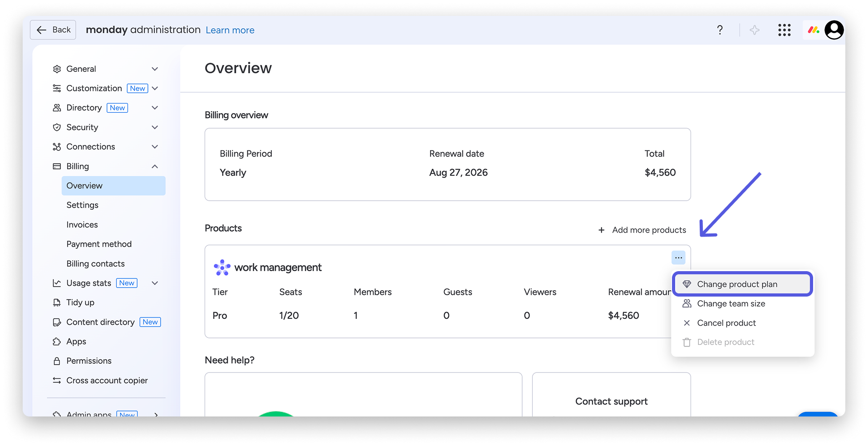This screenshot has height=446, width=868.
Task: Select the Connections icon in sidebar
Action: 57,146
